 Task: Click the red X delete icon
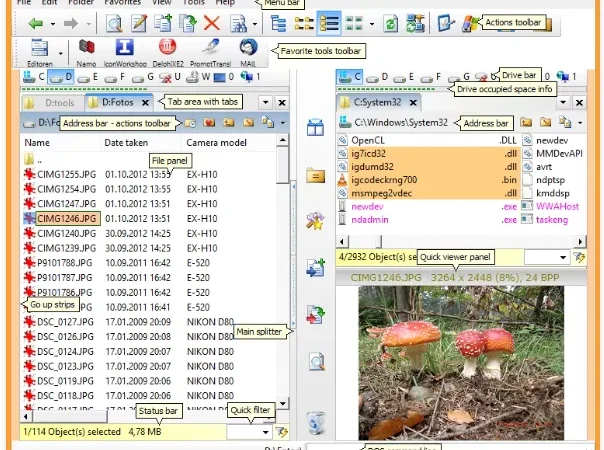click(x=211, y=23)
